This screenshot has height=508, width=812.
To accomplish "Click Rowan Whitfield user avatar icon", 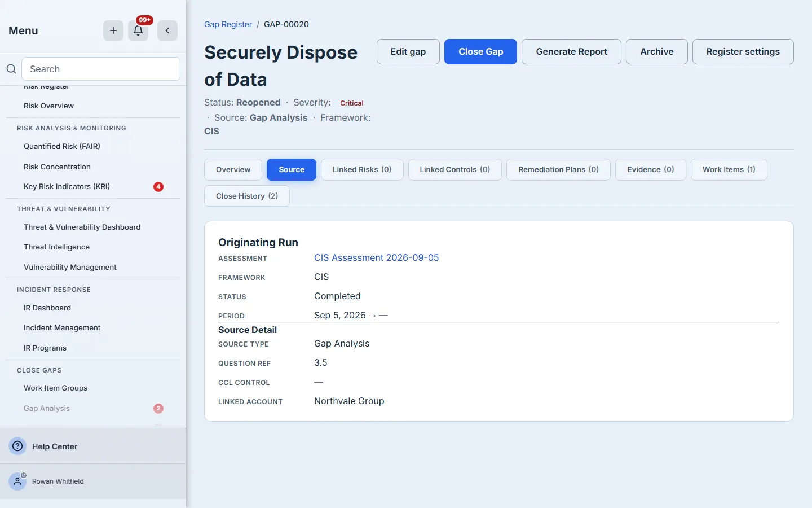I will pyautogui.click(x=18, y=481).
